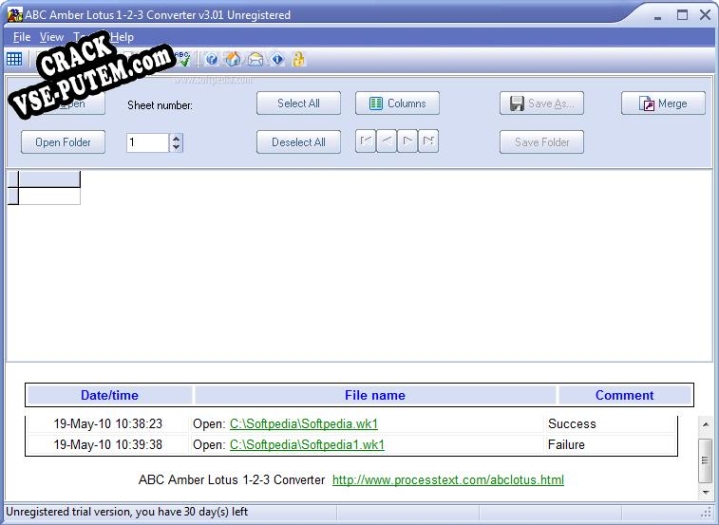Screen dimensions: 719x525
Task: Click the ABC spell-check checkmark icon
Action: pyautogui.click(x=184, y=59)
